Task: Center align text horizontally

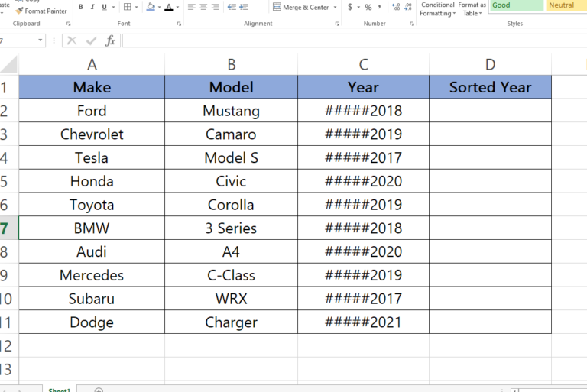Action: click(x=203, y=8)
